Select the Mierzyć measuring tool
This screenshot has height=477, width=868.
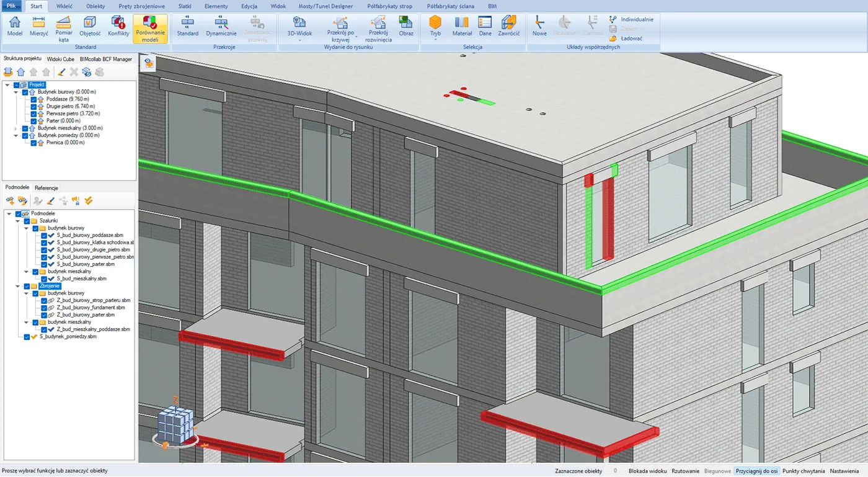[39, 27]
